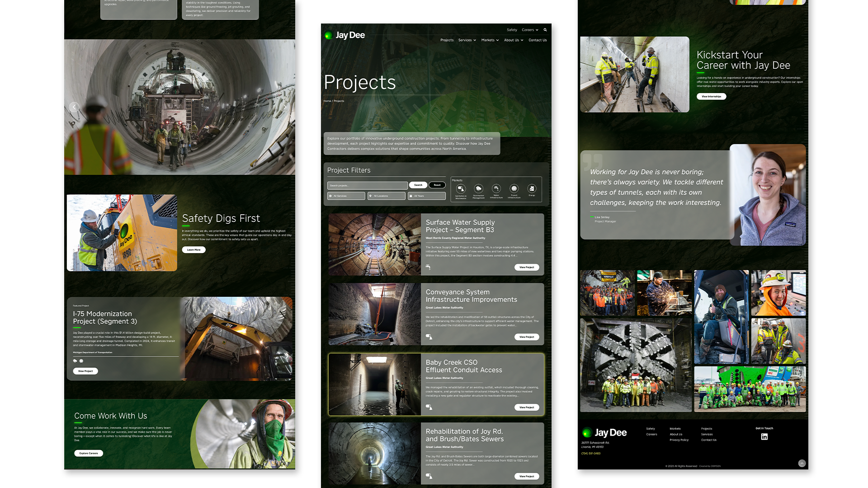Click market icons under I-75 Modernization card

click(x=78, y=361)
